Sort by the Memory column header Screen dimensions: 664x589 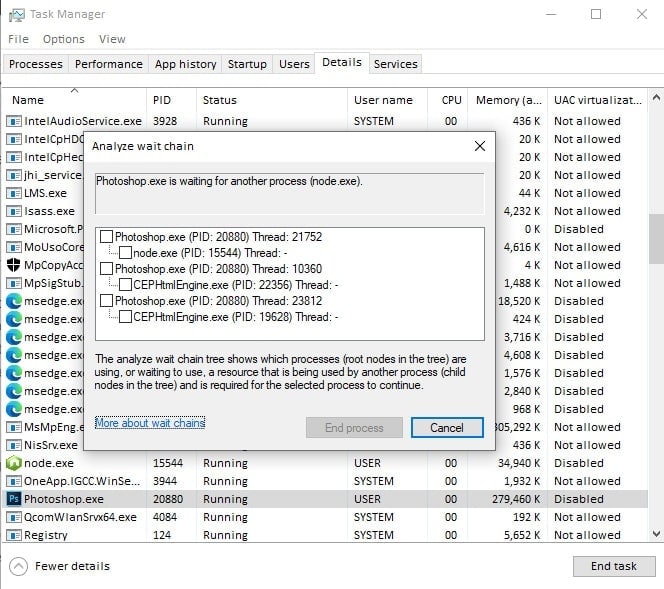click(x=507, y=100)
